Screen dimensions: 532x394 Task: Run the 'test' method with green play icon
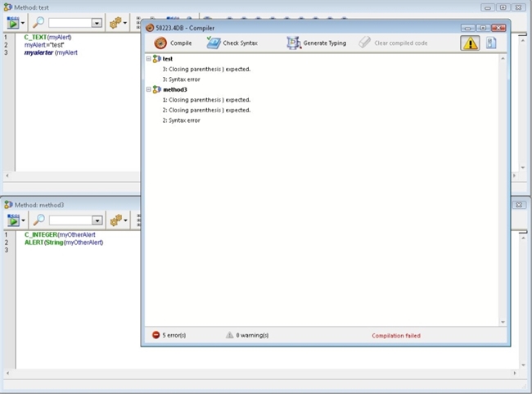click(x=13, y=23)
